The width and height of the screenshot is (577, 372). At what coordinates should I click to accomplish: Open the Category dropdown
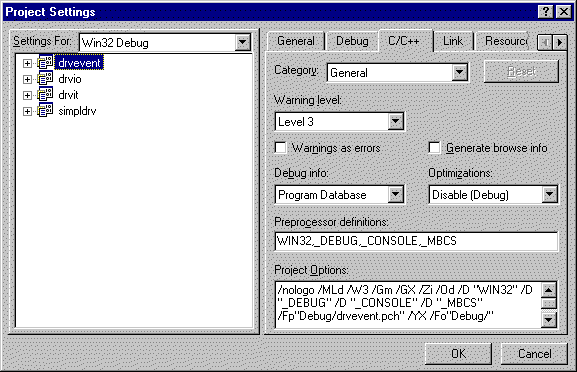pos(460,72)
